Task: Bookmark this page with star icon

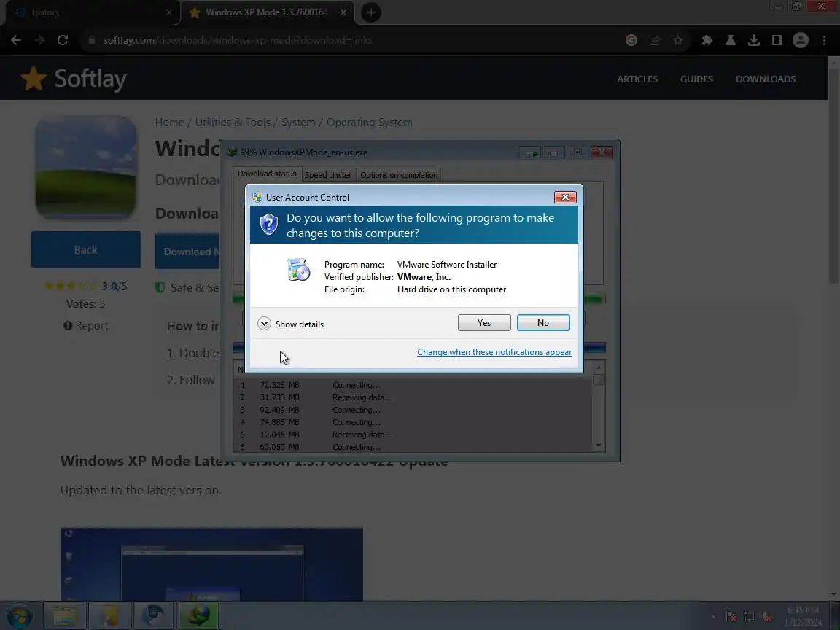Action: [678, 40]
